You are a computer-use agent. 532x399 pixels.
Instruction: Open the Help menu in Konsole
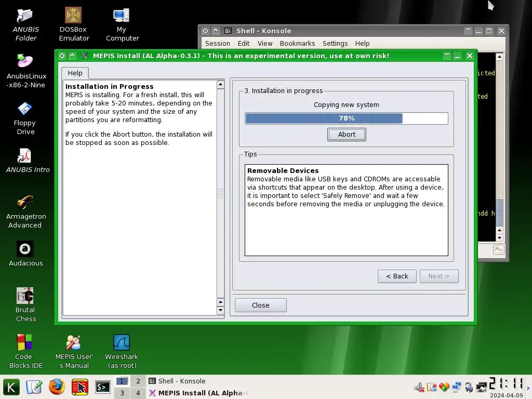(x=362, y=44)
